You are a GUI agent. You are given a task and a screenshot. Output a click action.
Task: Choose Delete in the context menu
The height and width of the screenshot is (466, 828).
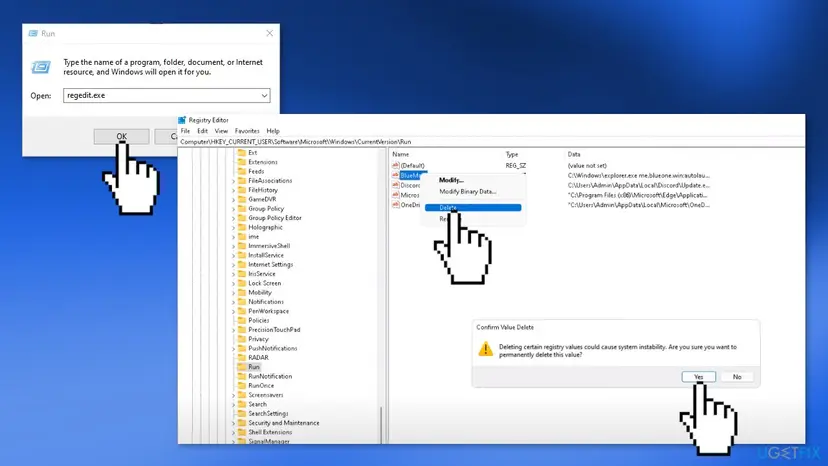pos(473,208)
